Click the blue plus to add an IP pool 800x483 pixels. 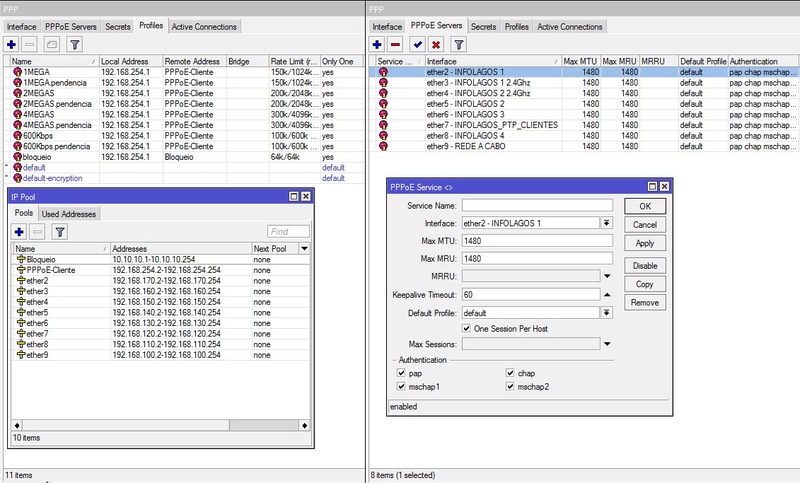(20, 231)
